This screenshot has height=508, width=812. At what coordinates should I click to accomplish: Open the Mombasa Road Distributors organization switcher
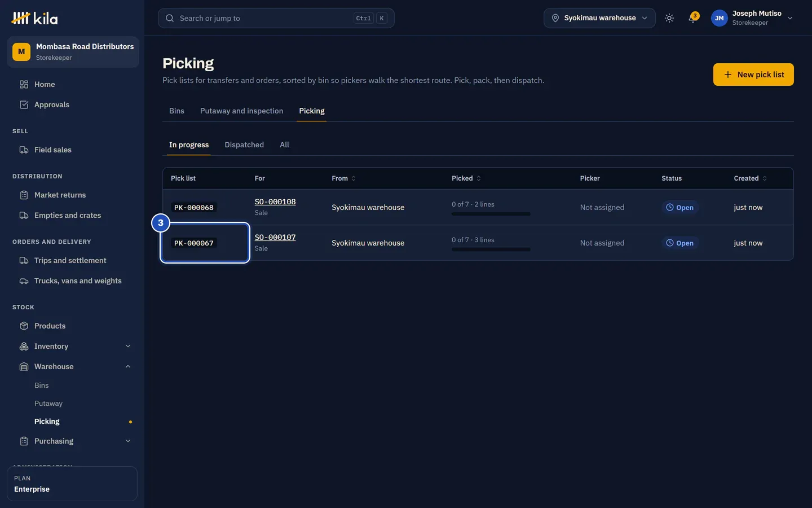point(73,52)
